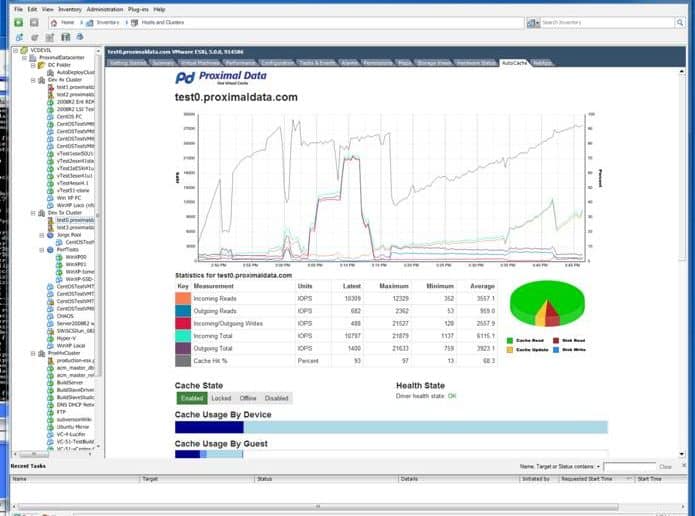
Task: Click the main panel scroll down arrow
Action: [x=682, y=454]
